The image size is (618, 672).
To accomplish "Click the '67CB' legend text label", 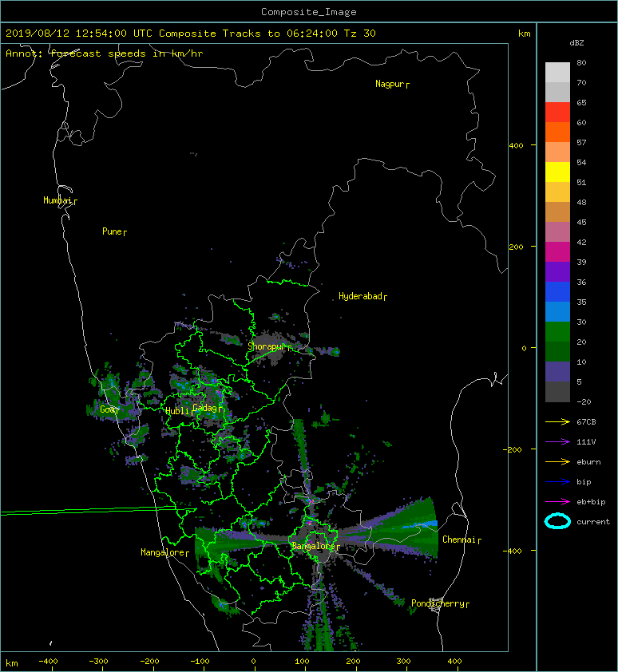I will [586, 422].
